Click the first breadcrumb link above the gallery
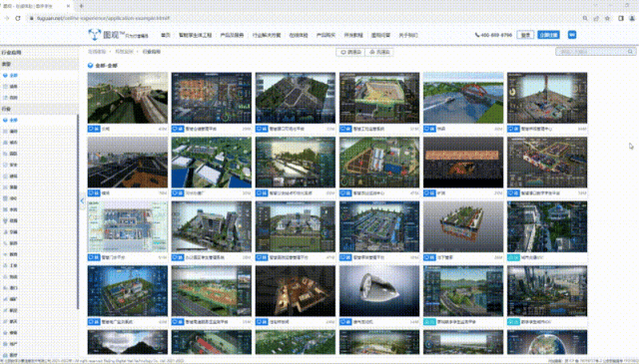The image size is (639, 364). (97, 52)
